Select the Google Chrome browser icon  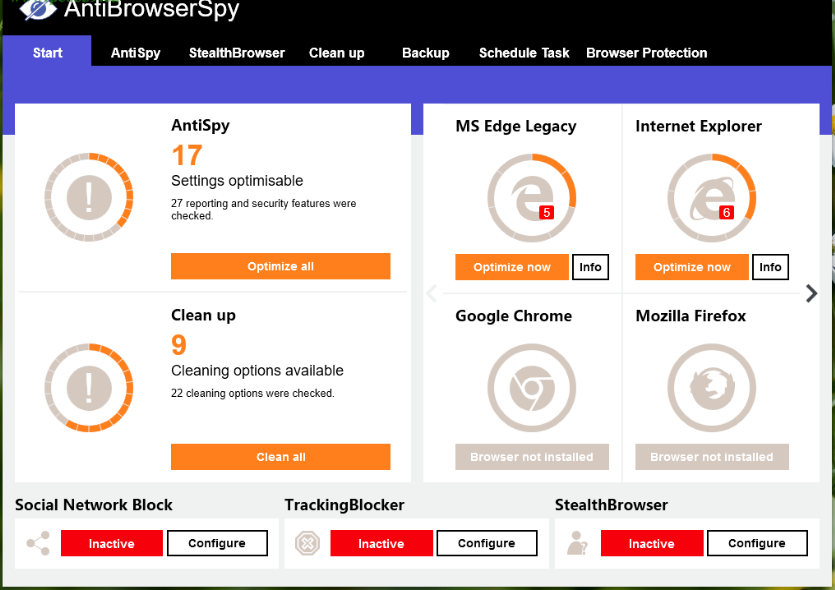coord(531,388)
